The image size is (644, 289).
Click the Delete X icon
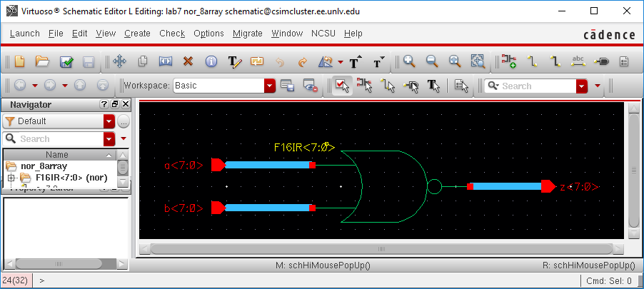click(188, 62)
